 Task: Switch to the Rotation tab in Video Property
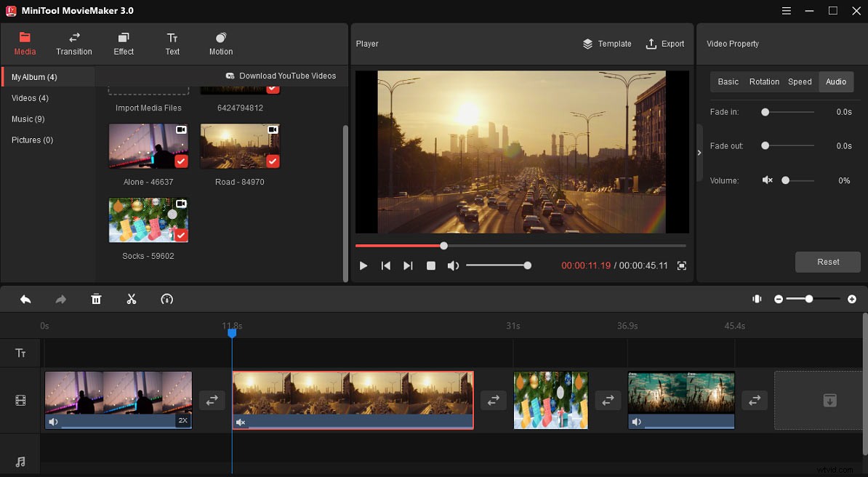(x=764, y=81)
